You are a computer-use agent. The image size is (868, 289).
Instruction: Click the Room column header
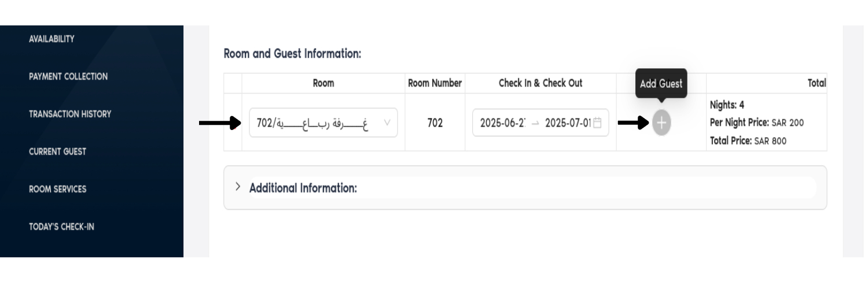click(x=323, y=83)
